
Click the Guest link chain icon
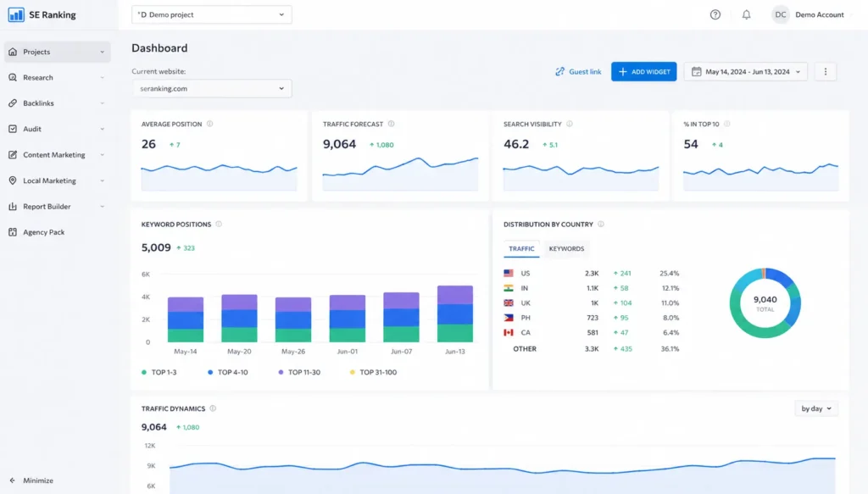pyautogui.click(x=560, y=72)
